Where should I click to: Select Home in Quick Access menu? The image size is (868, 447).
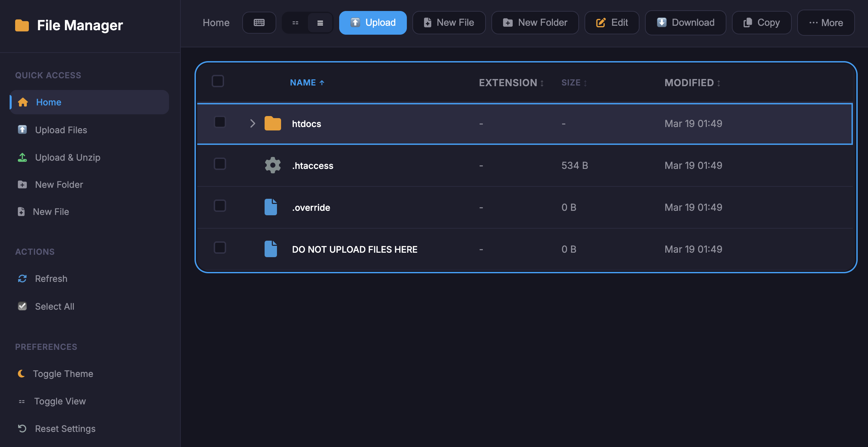(48, 102)
